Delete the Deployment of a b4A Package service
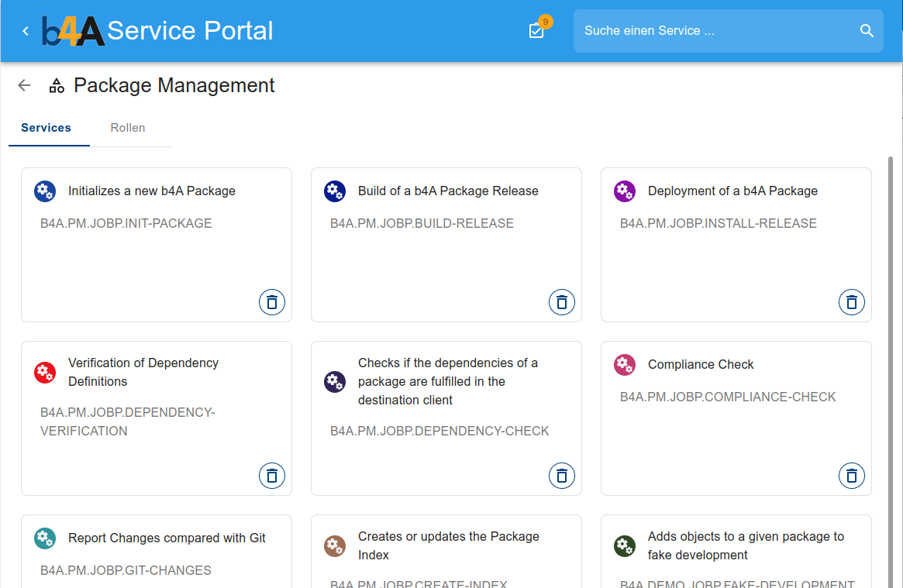The image size is (903, 588). coord(851,302)
